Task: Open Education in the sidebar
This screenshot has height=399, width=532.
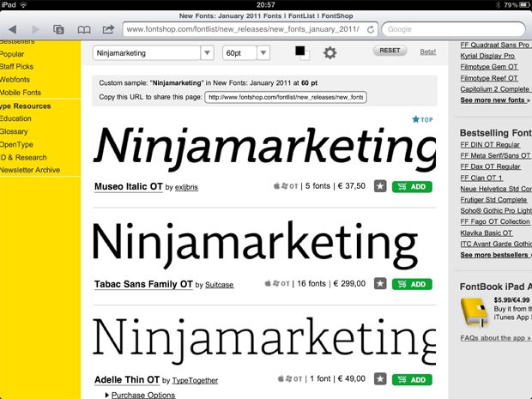Action: click(x=15, y=118)
